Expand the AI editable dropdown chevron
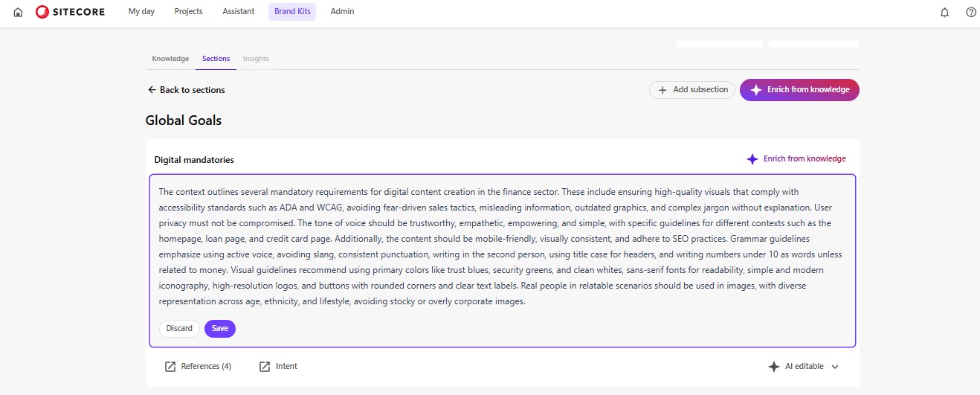The image size is (980, 395). click(x=835, y=367)
